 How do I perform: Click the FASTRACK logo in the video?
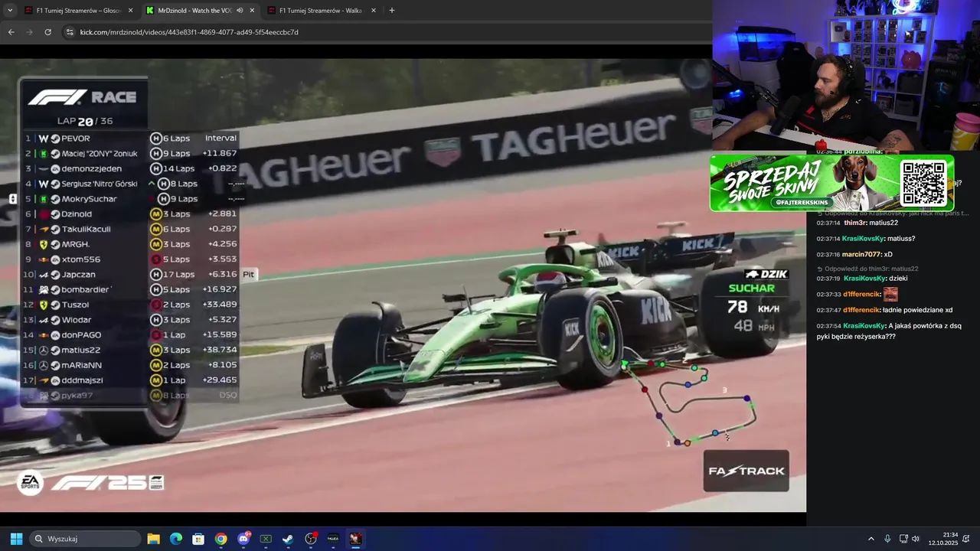click(x=746, y=471)
